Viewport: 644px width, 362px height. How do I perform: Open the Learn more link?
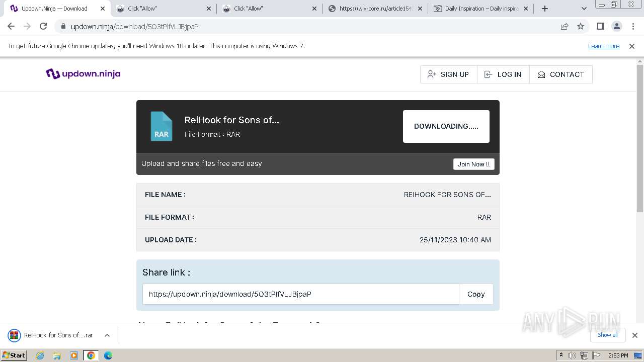click(604, 46)
